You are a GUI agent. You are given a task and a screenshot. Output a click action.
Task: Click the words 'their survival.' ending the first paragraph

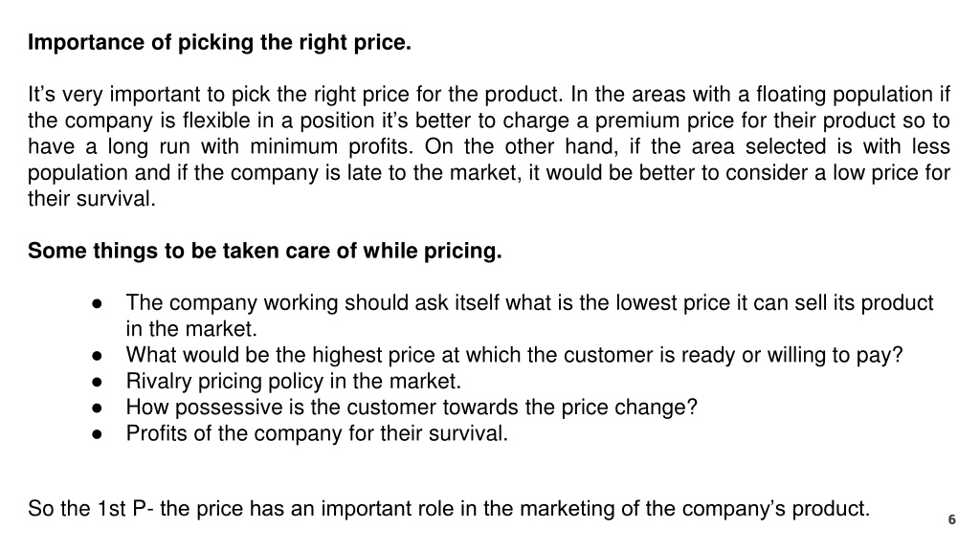pyautogui.click(x=91, y=199)
